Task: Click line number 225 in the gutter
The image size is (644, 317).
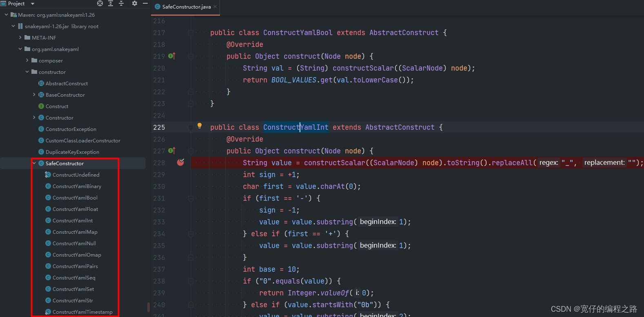Action: coord(159,127)
